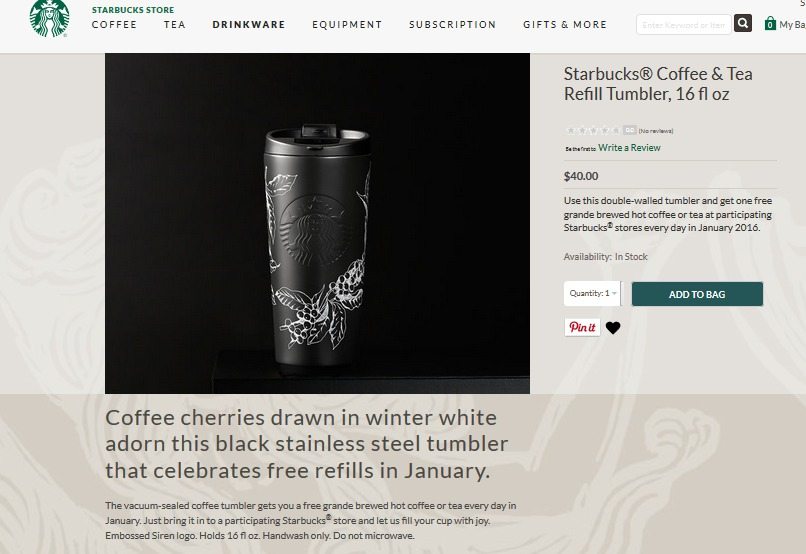
Task: Click the My Bag text link
Action: pyautogui.click(x=792, y=25)
